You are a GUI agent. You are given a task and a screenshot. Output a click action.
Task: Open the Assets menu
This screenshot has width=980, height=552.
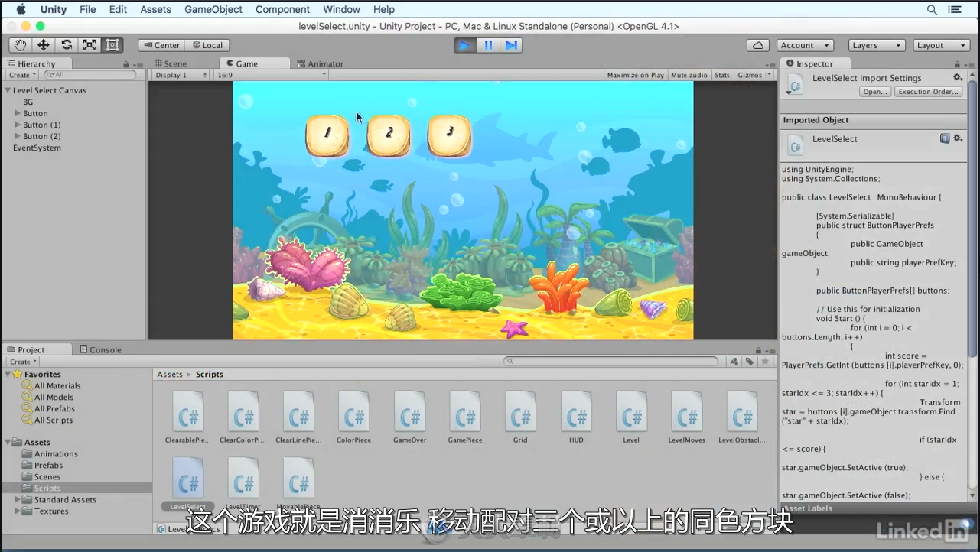click(156, 9)
